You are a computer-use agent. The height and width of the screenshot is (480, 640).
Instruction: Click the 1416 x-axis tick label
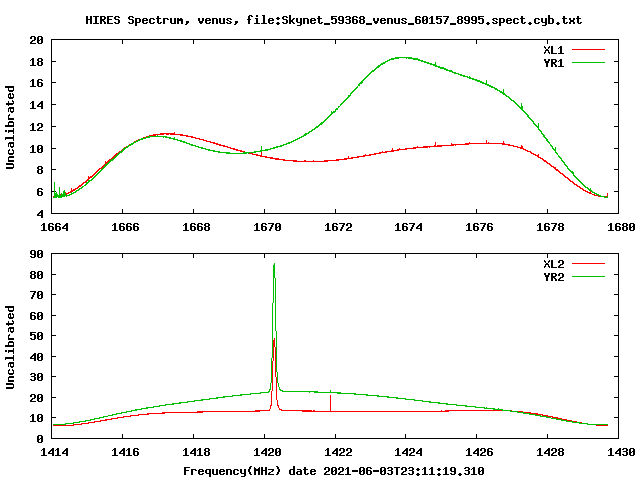pos(125,452)
